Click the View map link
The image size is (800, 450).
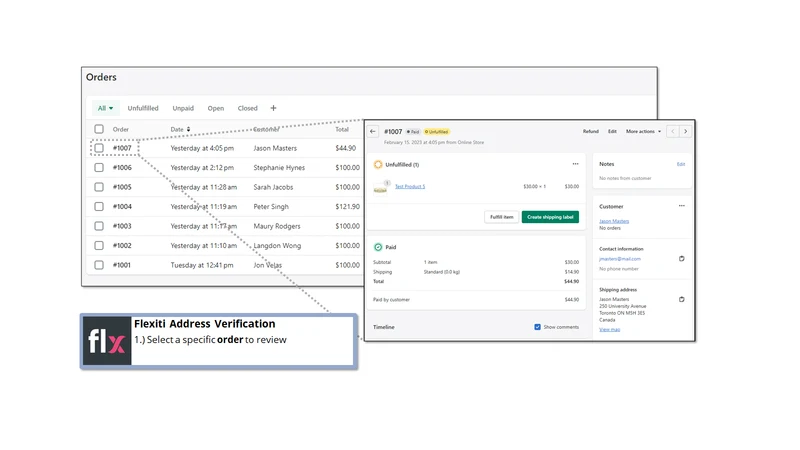tap(609, 330)
